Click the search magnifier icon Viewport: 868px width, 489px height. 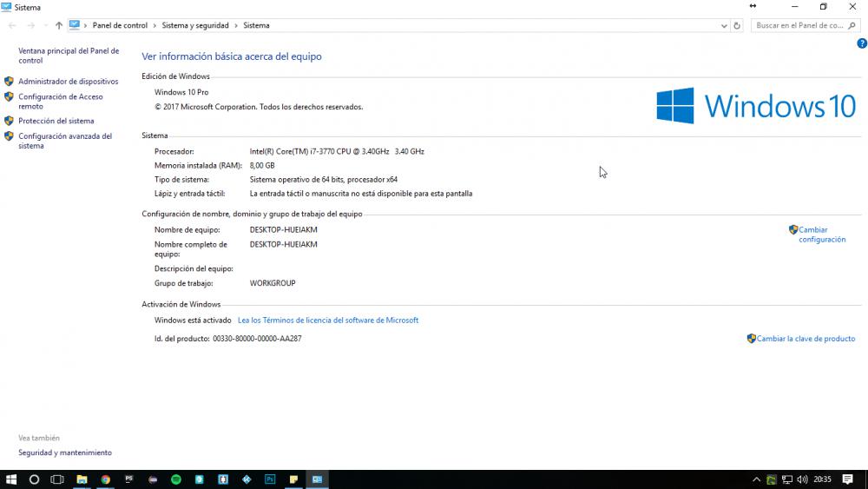(852, 25)
